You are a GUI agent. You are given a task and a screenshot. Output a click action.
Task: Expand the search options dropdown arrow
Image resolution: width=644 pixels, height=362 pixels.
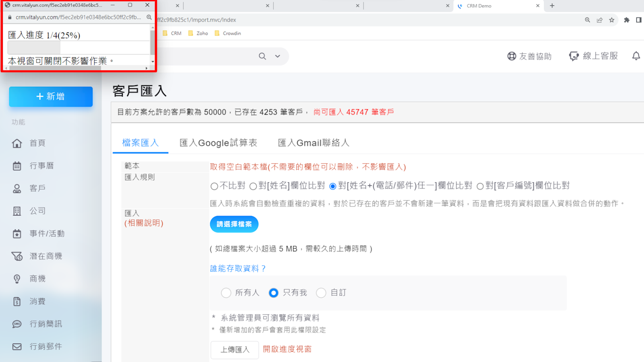click(278, 56)
